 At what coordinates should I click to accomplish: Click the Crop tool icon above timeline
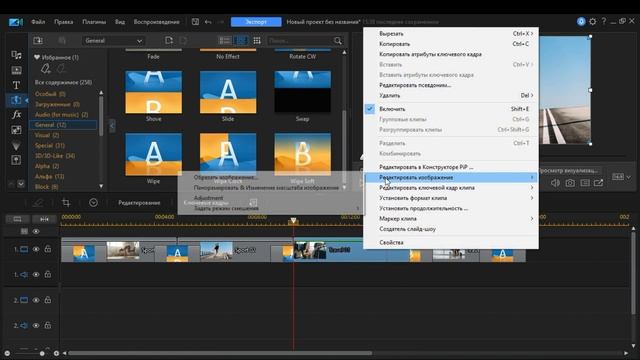click(x=66, y=202)
